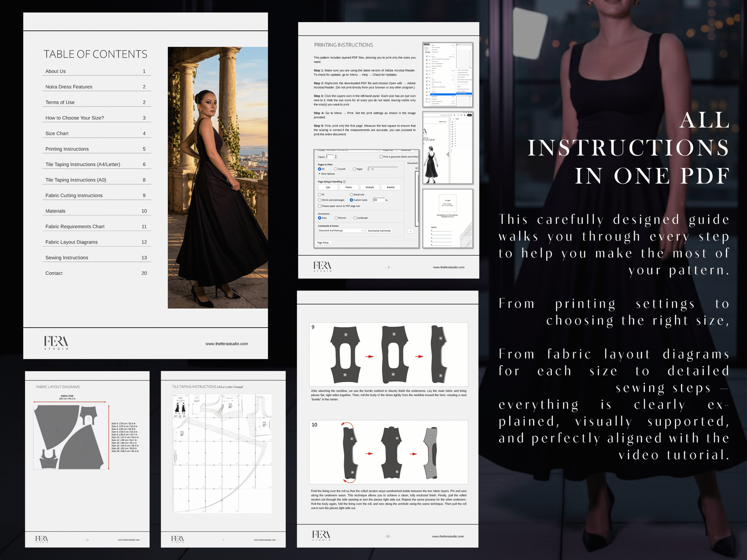Choose the Current page radio button
The image size is (747, 560).
336,169
